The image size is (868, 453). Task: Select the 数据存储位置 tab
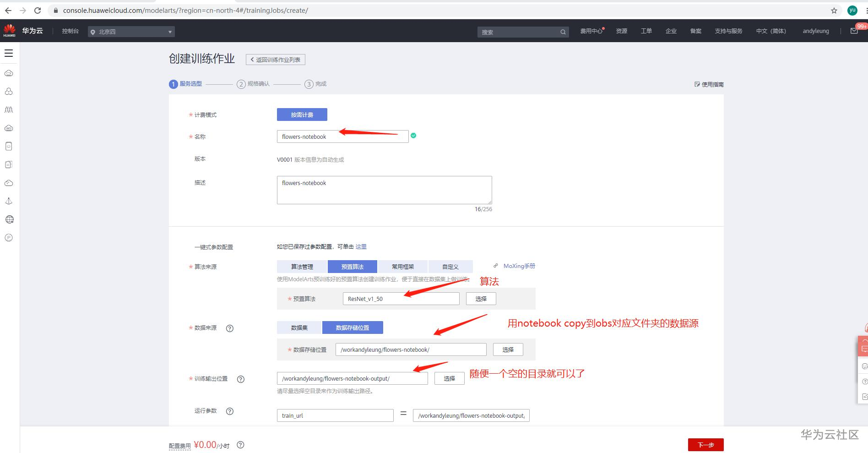[x=353, y=327]
